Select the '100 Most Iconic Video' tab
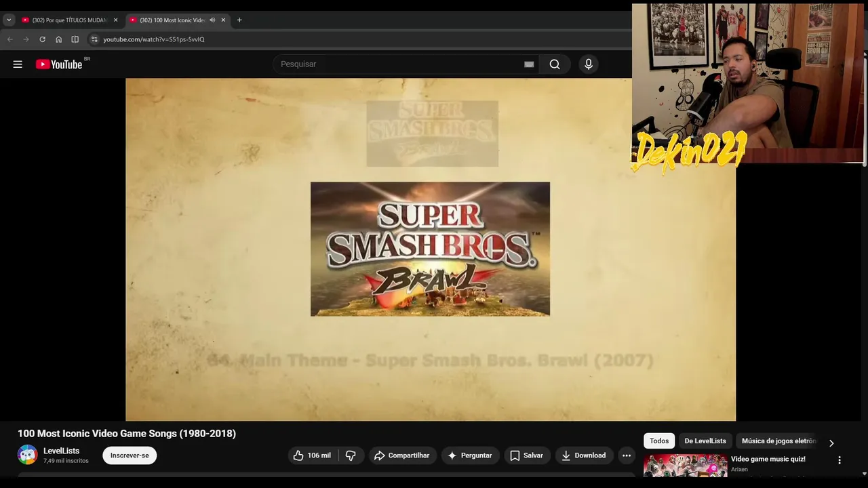The image size is (868, 488). click(x=173, y=20)
